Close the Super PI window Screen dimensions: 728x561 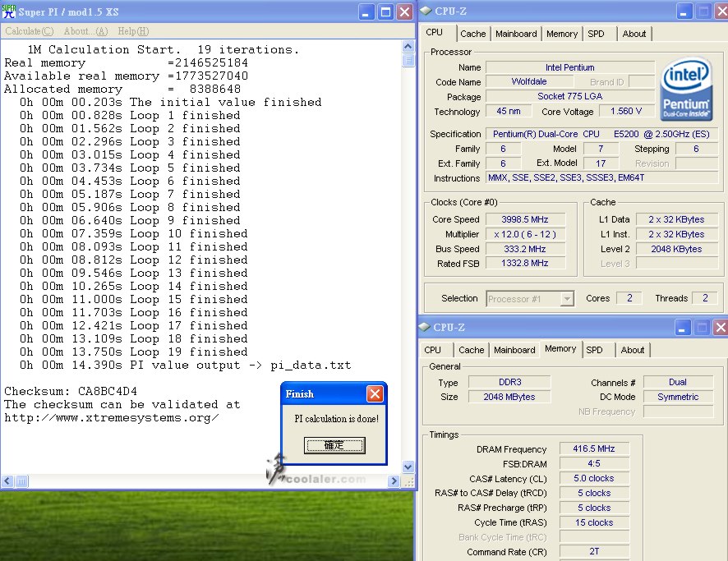[x=405, y=12]
